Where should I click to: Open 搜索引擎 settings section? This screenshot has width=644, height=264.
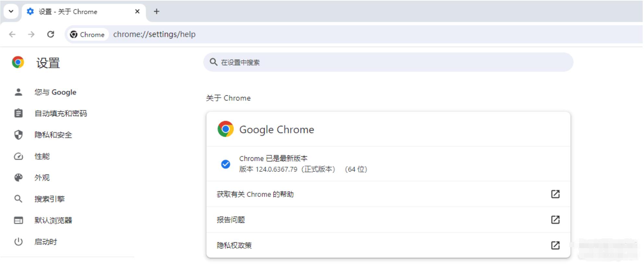(50, 199)
